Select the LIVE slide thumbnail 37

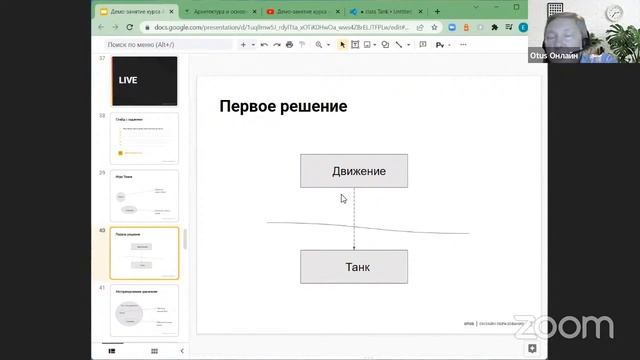(x=144, y=81)
